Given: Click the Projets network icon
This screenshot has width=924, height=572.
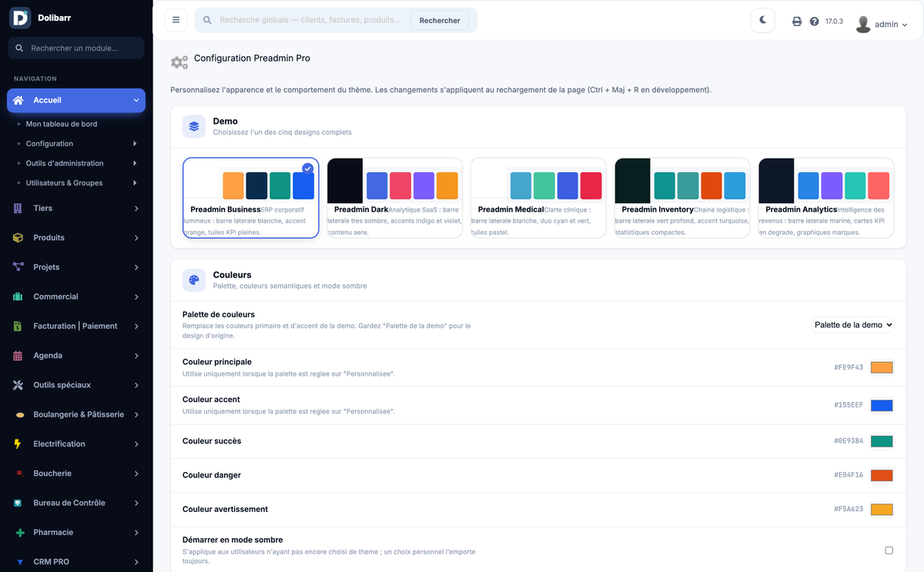Looking at the screenshot, I should pyautogui.click(x=18, y=267).
